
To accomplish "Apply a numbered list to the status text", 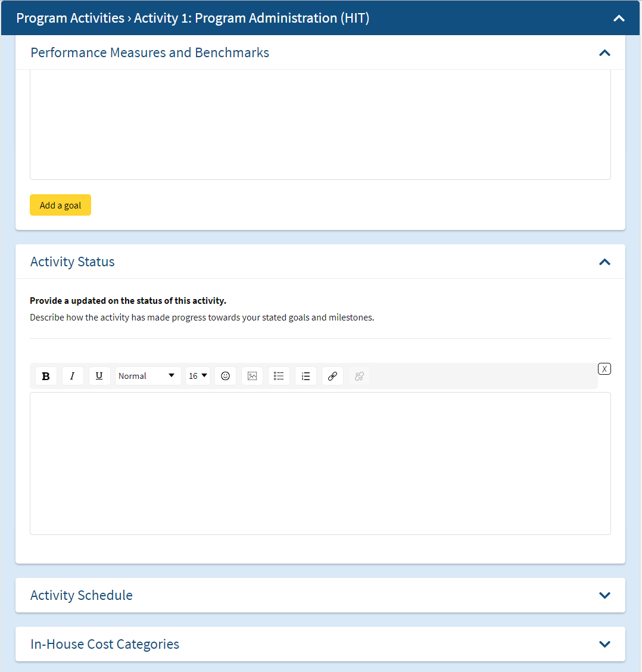I will [306, 375].
